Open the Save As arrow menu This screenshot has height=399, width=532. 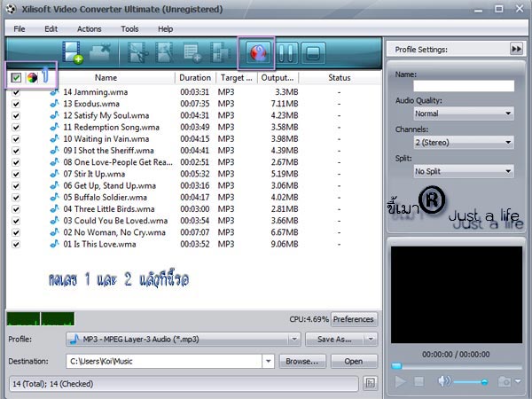(371, 339)
